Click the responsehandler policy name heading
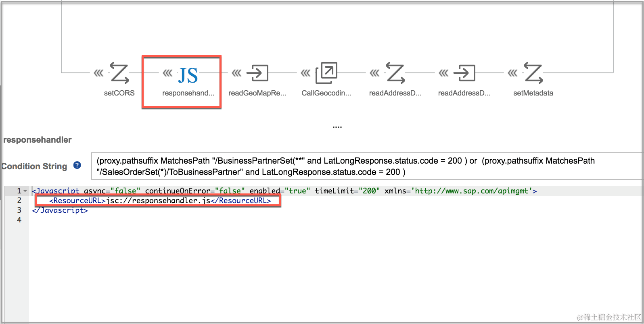The width and height of the screenshot is (644, 324). point(37,140)
